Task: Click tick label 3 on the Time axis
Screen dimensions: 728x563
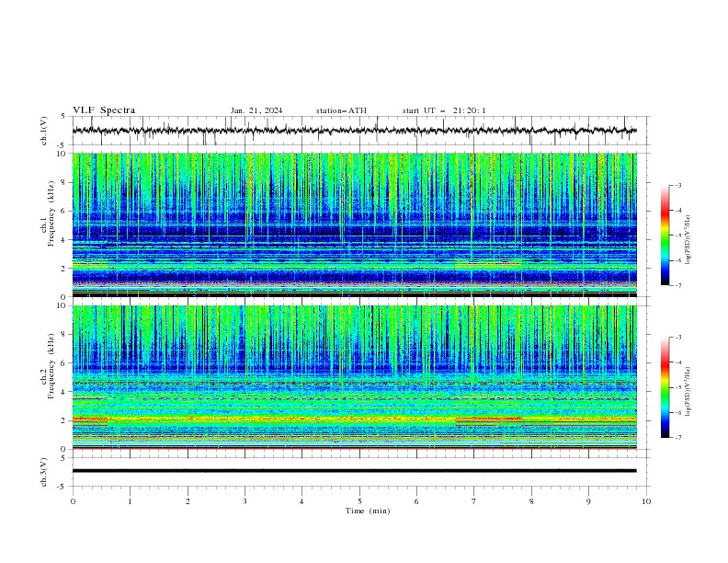Action: click(x=245, y=501)
